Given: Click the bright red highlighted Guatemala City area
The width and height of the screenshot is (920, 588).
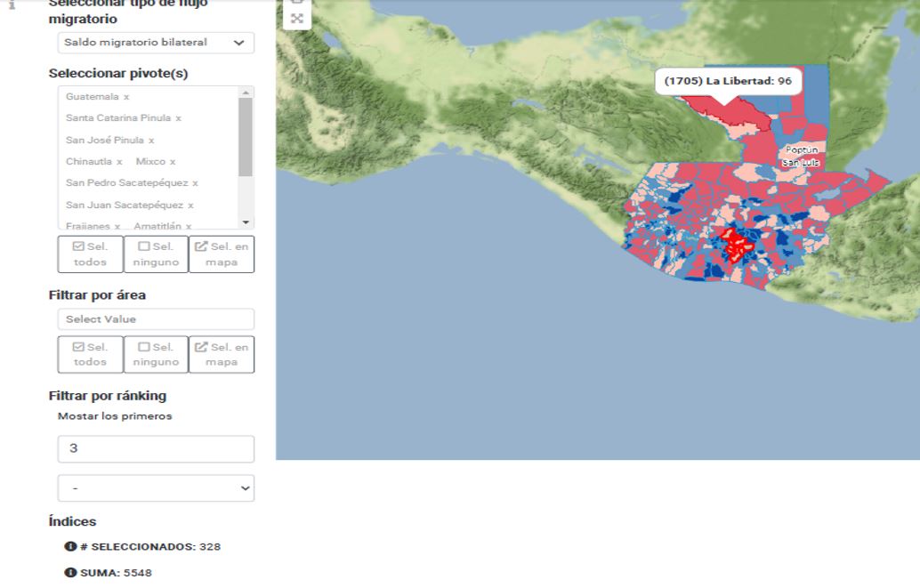Looking at the screenshot, I should click(737, 244).
